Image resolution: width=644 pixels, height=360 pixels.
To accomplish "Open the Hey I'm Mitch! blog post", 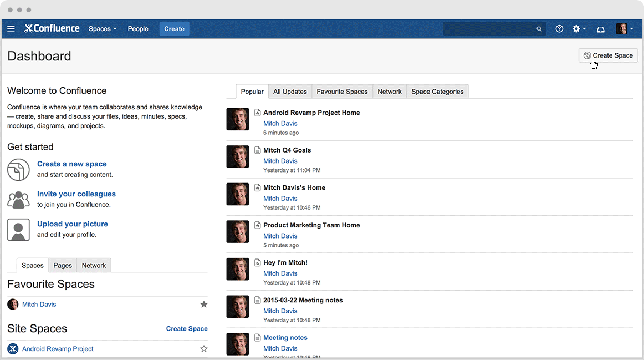I will pos(285,262).
